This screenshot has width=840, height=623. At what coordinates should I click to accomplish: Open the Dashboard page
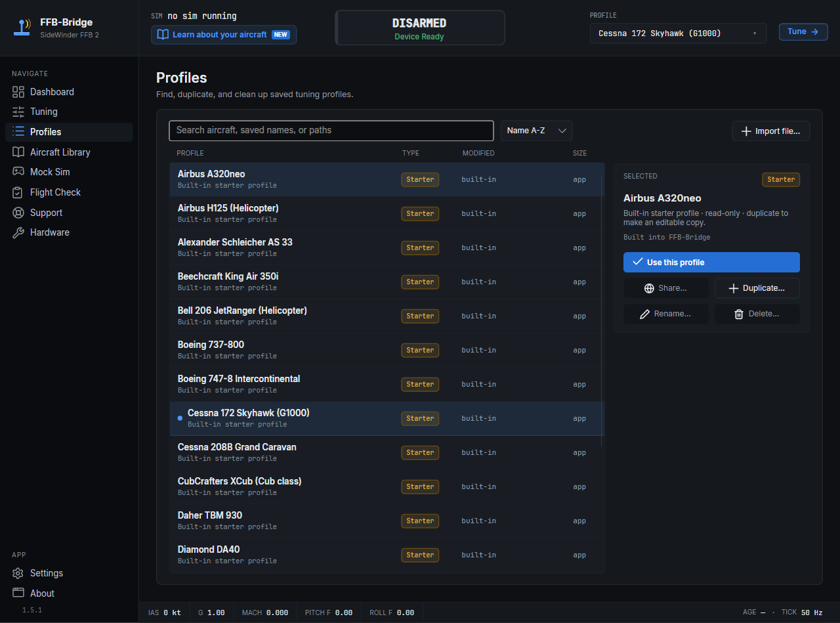tap(69, 92)
